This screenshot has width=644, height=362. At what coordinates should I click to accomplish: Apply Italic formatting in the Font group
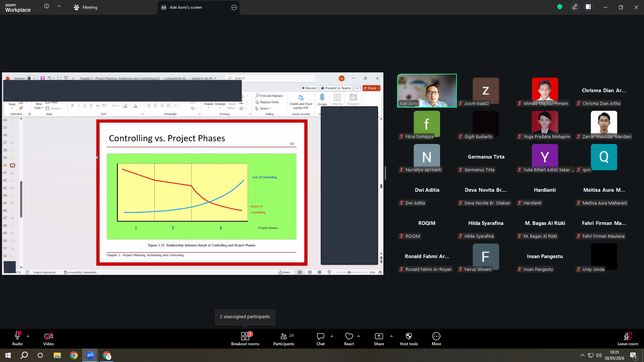78,106
